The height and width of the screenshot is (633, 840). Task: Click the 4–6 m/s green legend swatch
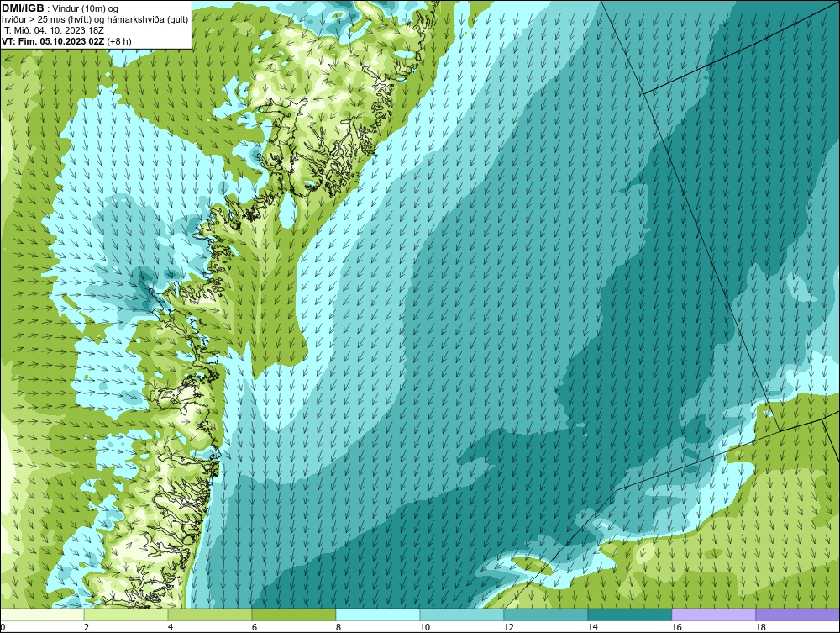pyautogui.click(x=210, y=615)
